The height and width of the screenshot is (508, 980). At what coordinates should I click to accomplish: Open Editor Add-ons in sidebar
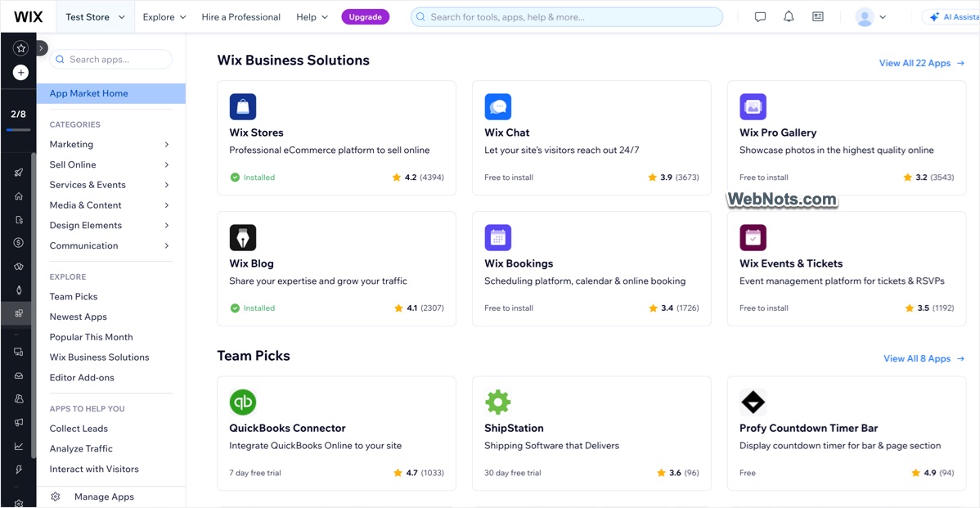(x=82, y=377)
